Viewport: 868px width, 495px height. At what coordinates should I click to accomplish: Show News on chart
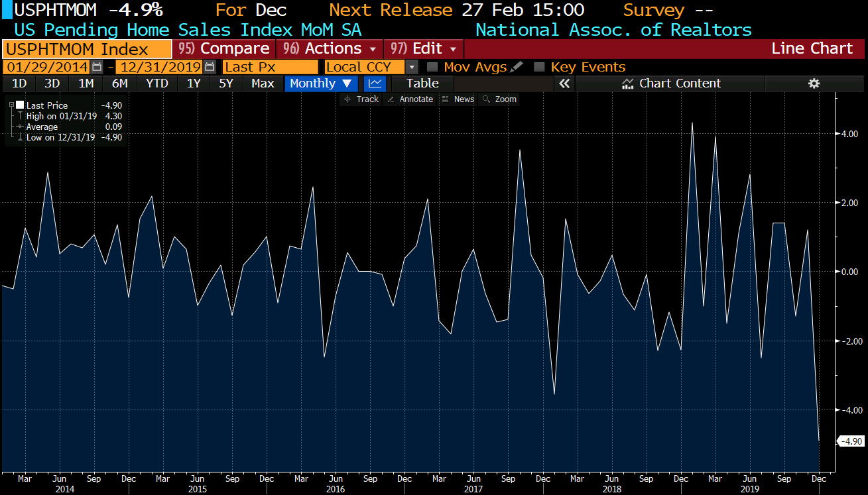[x=458, y=99]
